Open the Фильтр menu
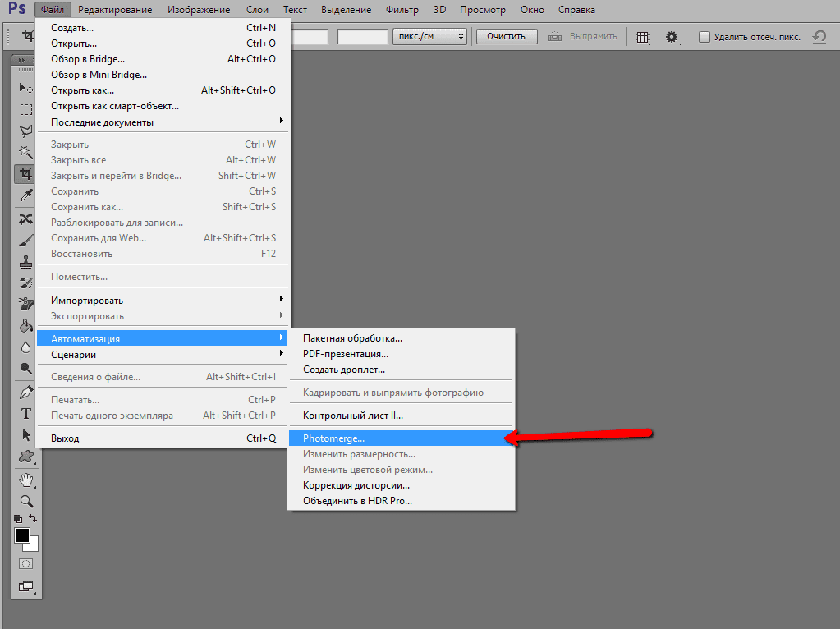 [402, 10]
